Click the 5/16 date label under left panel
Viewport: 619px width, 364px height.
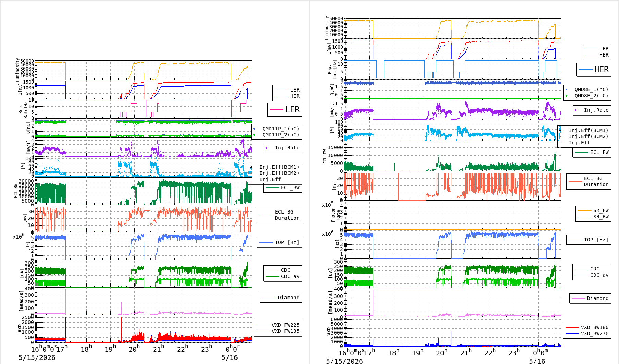pyautogui.click(x=229, y=358)
